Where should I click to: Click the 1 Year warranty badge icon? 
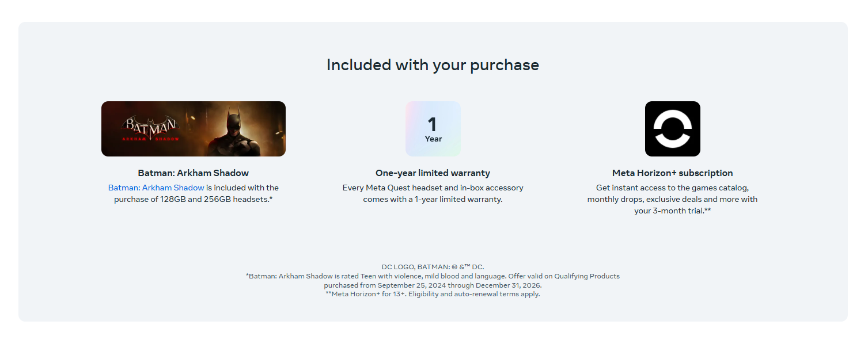433,129
